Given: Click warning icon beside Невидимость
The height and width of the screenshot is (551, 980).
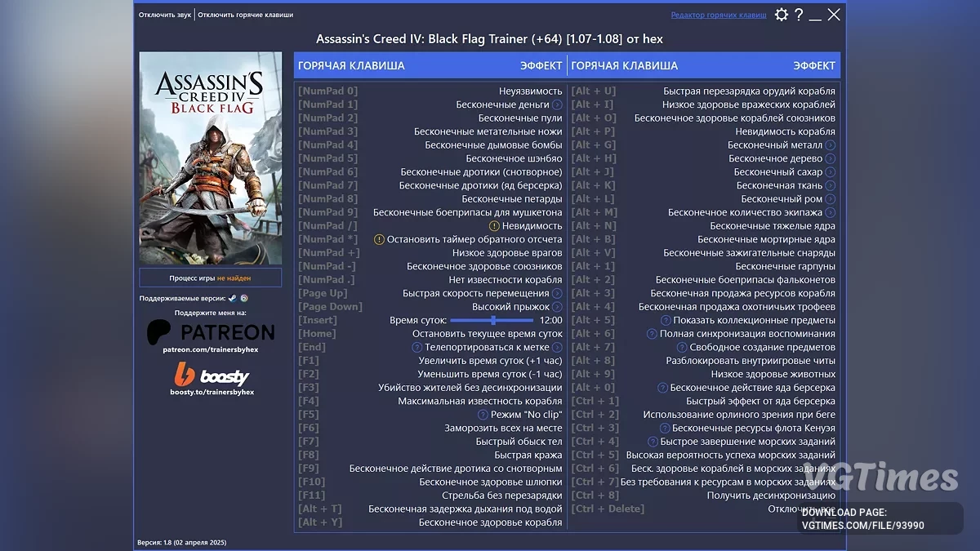Looking at the screenshot, I should pos(494,225).
